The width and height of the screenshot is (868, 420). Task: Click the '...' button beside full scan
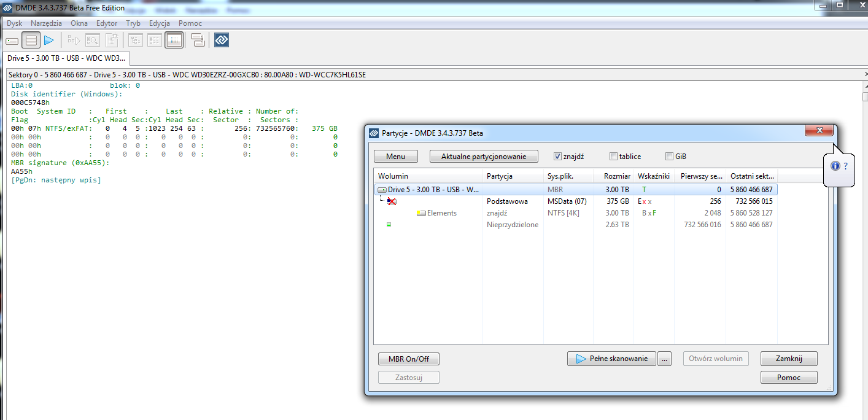pyautogui.click(x=664, y=359)
